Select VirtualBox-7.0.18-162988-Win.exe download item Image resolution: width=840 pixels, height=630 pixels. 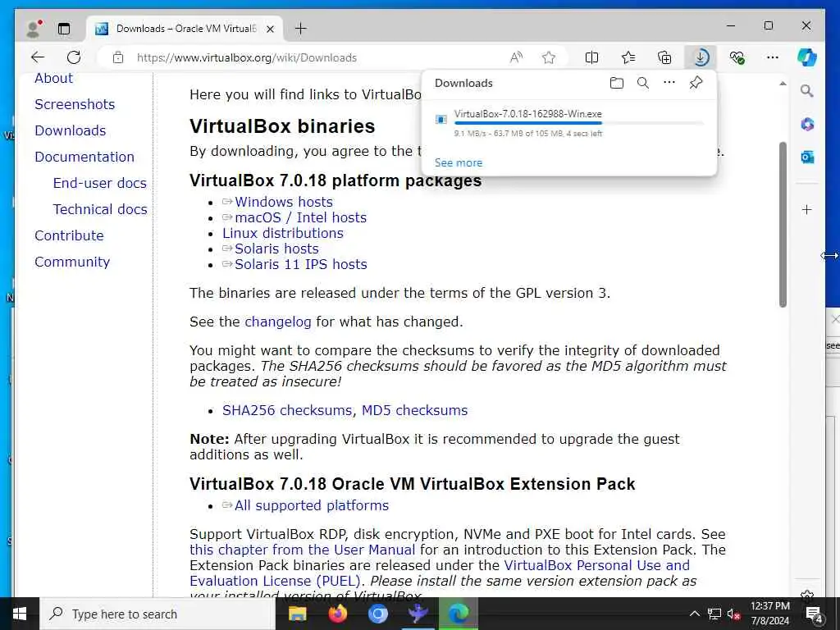(x=569, y=124)
